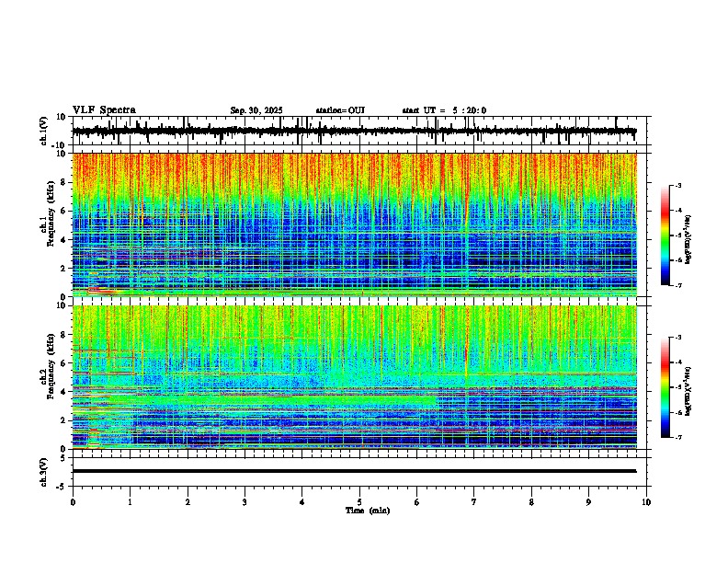Viewport: 728px width, 563px height.
Task: Click the "1" tick on Time axis
Action: (x=130, y=502)
